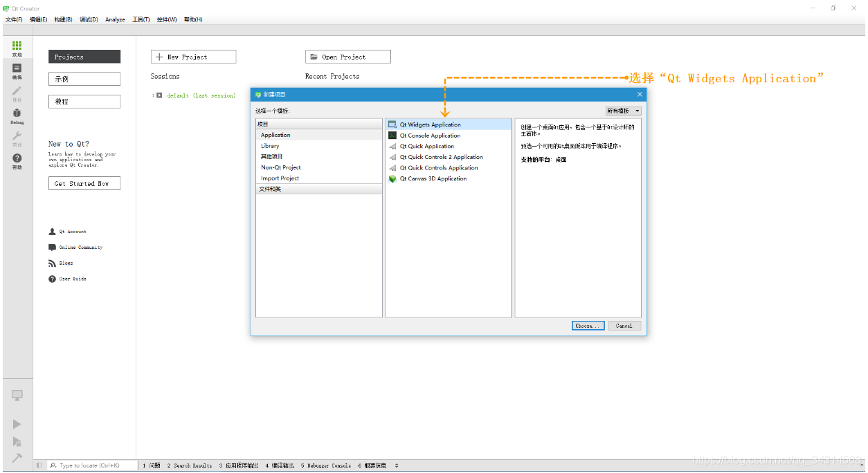The width and height of the screenshot is (868, 473).
Task: Open the User Guide link
Action: click(x=73, y=279)
